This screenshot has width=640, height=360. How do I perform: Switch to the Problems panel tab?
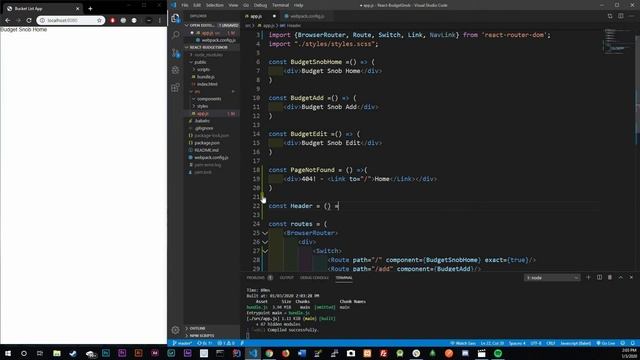[x=256, y=278]
